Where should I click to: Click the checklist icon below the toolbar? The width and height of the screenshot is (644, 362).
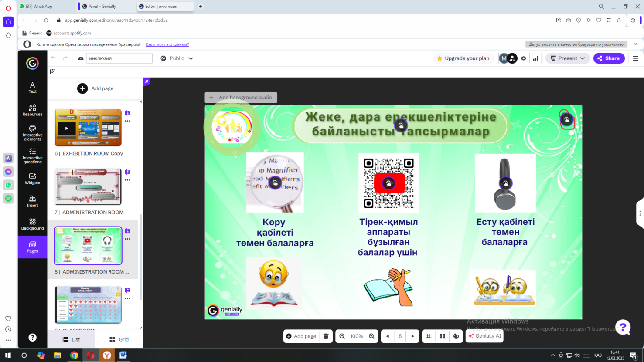(53, 71)
